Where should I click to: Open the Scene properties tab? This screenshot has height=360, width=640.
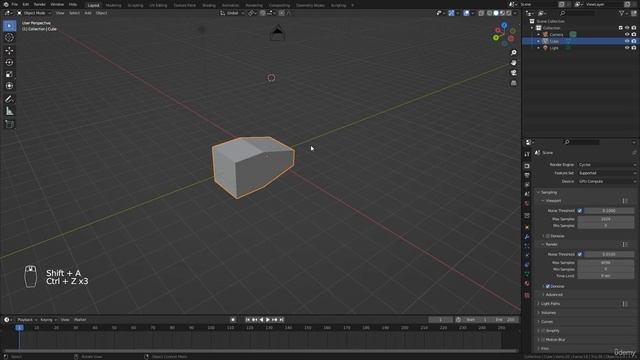tap(527, 194)
